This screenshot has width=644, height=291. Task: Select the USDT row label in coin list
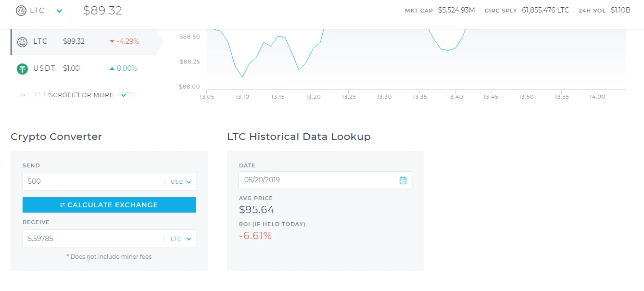[x=44, y=68]
